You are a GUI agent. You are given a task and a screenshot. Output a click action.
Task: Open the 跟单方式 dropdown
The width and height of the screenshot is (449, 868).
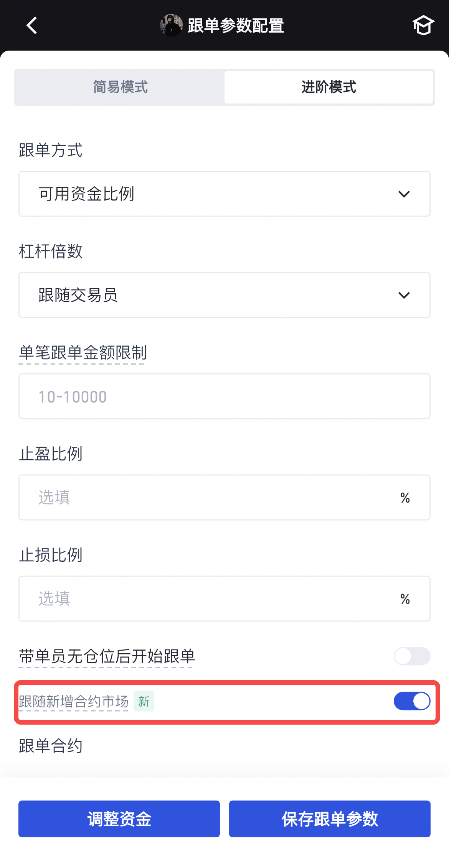click(x=224, y=194)
